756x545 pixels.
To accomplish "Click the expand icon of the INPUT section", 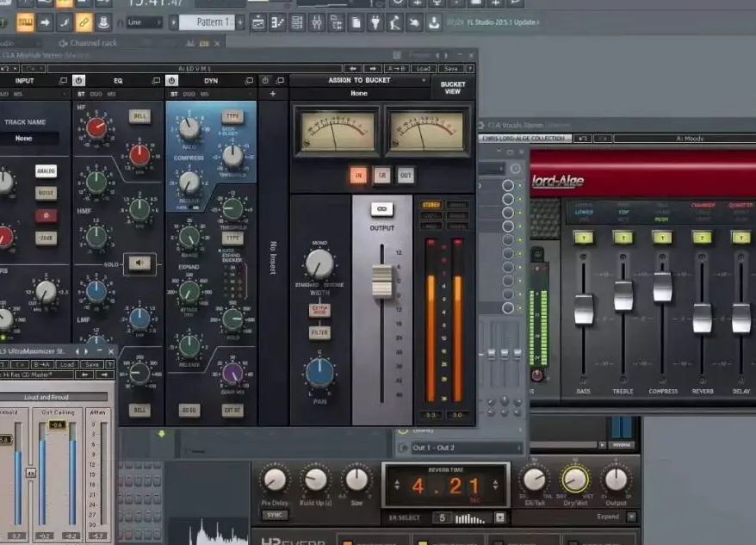I will (63, 81).
